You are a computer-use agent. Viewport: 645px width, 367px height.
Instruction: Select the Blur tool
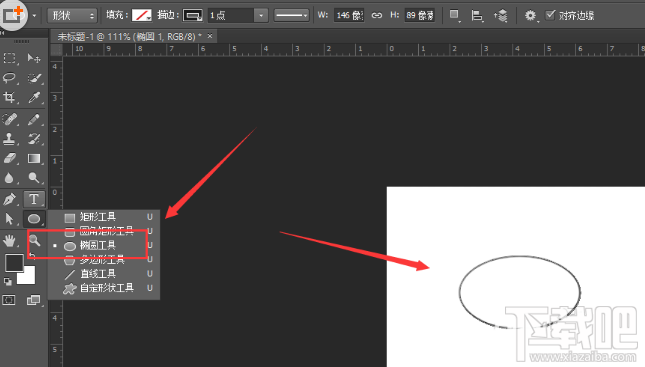[9, 178]
